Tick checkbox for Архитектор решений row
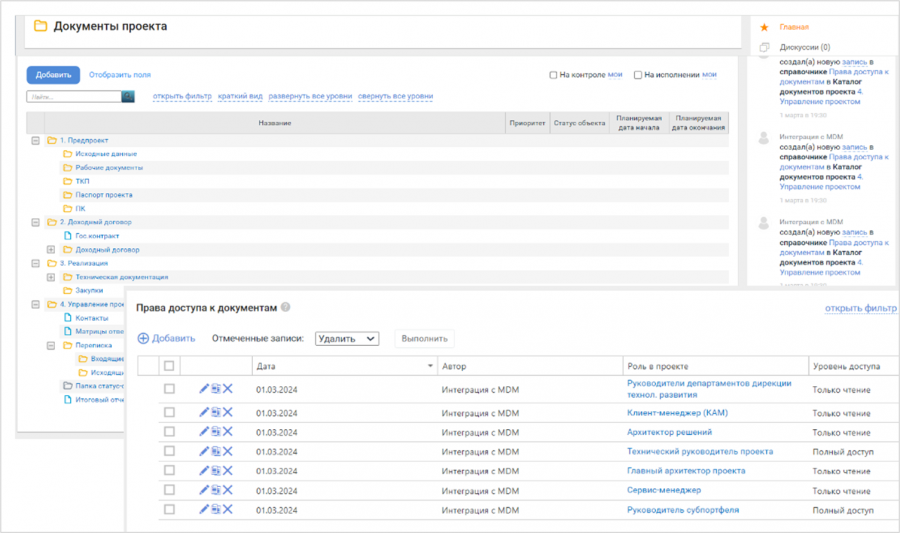 tap(169, 431)
